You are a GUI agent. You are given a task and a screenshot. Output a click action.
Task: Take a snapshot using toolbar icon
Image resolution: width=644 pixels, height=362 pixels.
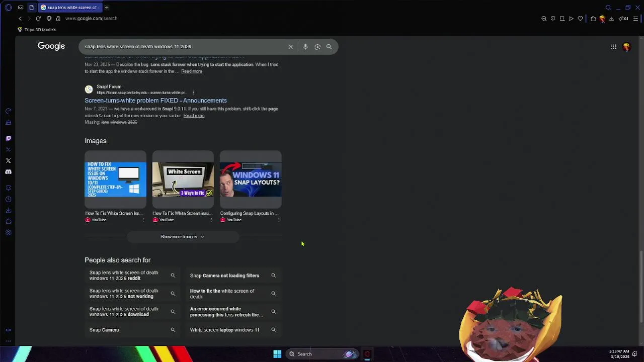562,19
